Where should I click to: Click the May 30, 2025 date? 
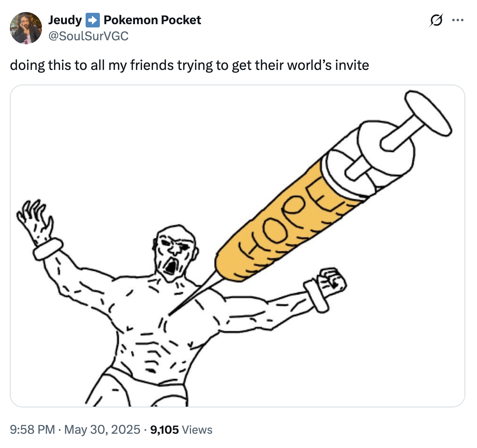(x=102, y=429)
